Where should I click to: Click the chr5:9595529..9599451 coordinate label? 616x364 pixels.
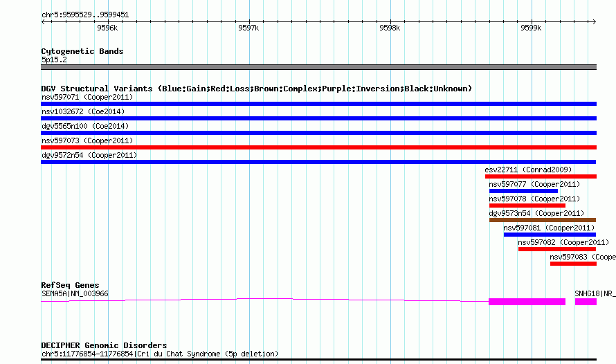85,15
